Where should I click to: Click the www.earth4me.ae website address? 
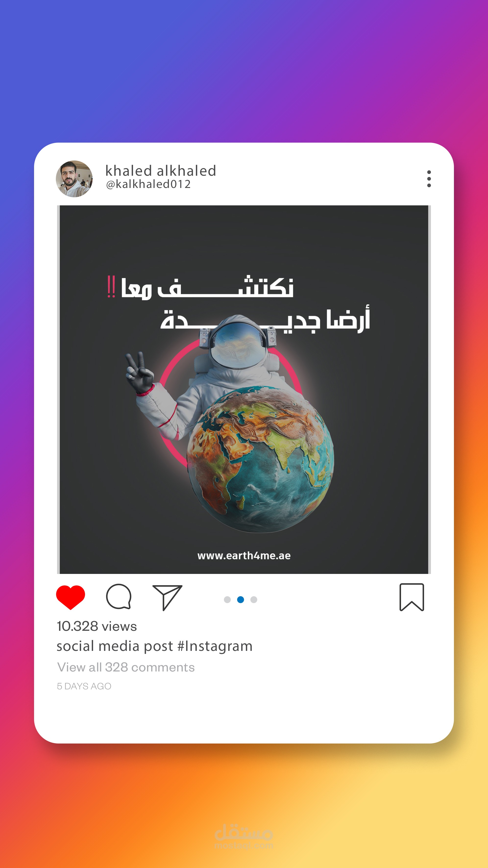pos(244,556)
